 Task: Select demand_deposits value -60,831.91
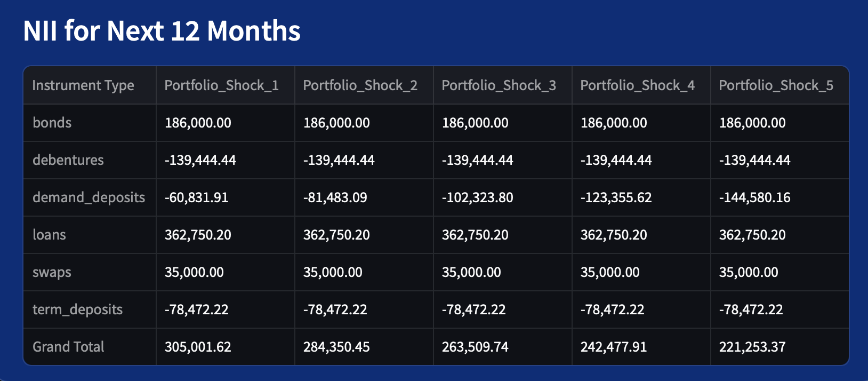tap(196, 197)
